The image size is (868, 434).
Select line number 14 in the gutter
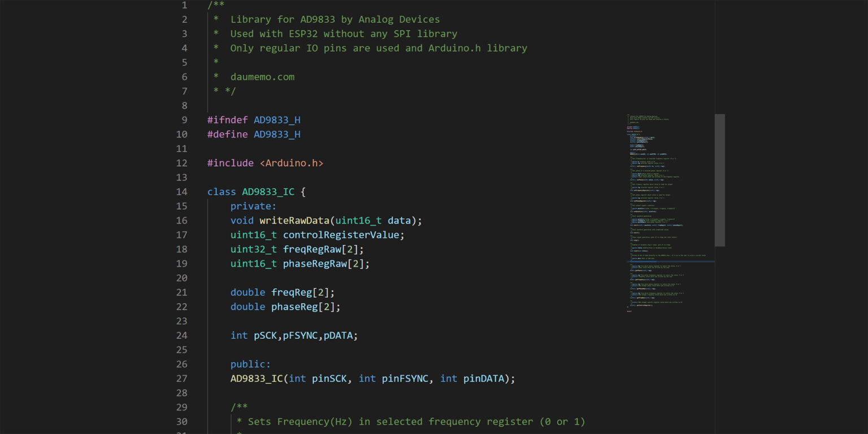point(181,192)
